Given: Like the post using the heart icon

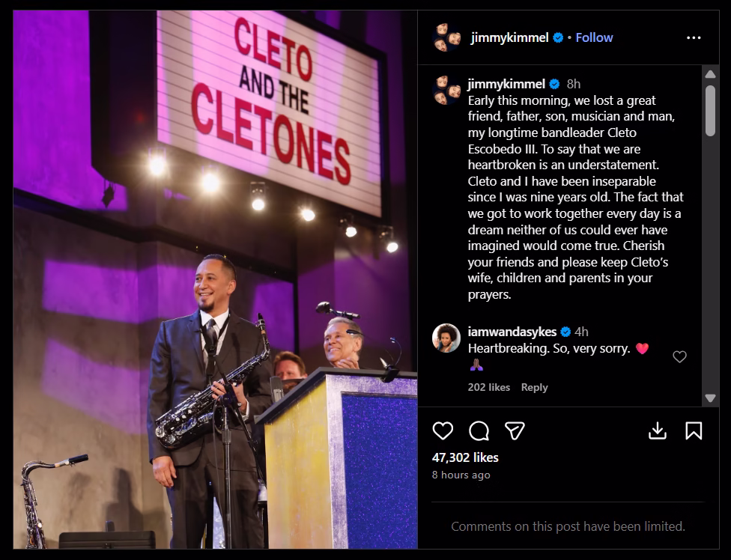Looking at the screenshot, I should (x=443, y=429).
